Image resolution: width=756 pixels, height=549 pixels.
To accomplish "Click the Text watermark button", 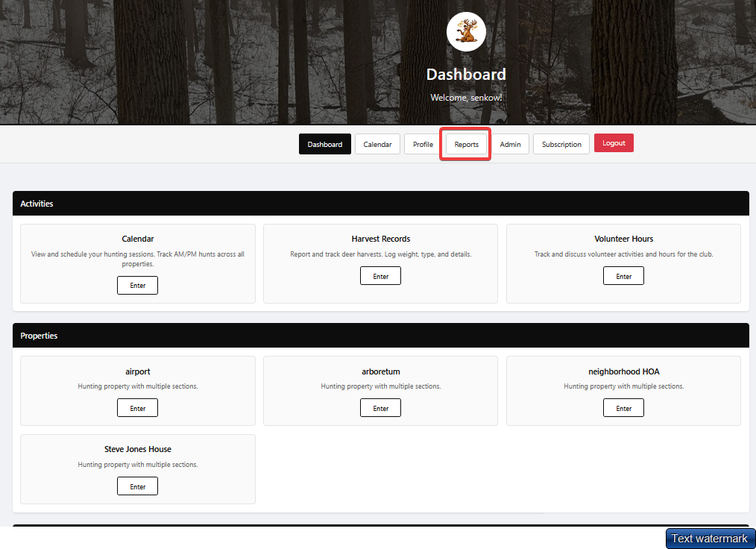I will coord(709,538).
